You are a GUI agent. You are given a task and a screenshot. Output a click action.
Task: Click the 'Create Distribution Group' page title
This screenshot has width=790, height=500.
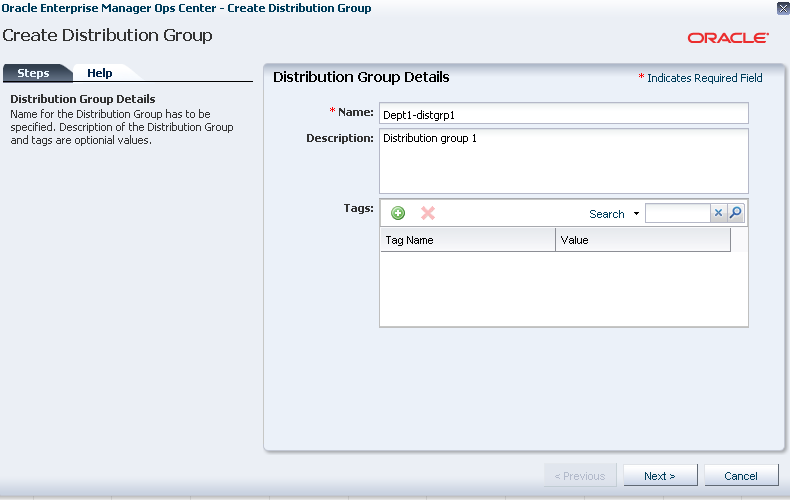pyautogui.click(x=107, y=35)
